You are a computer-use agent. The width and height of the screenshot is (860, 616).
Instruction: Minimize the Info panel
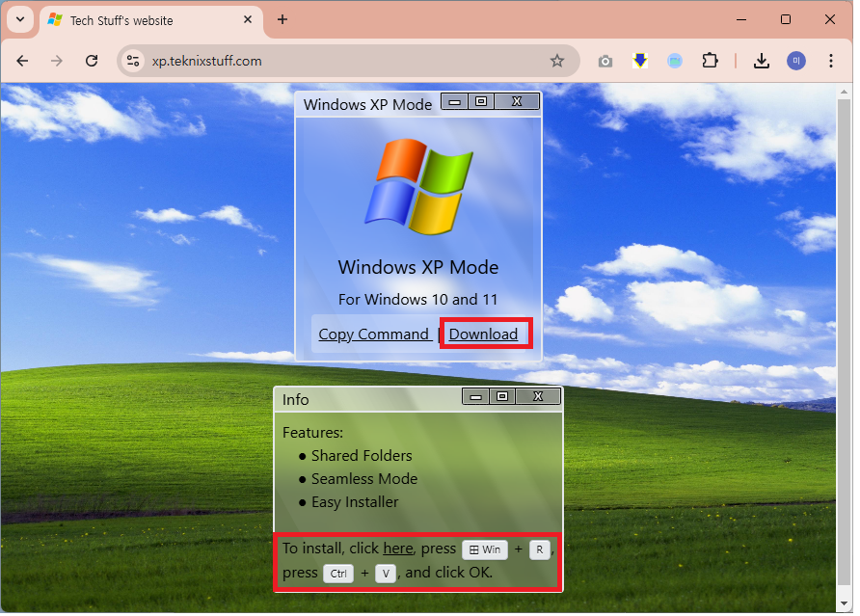476,396
